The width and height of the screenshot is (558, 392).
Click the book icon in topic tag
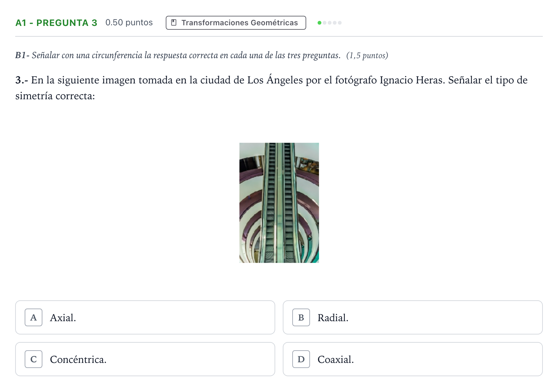tap(174, 23)
